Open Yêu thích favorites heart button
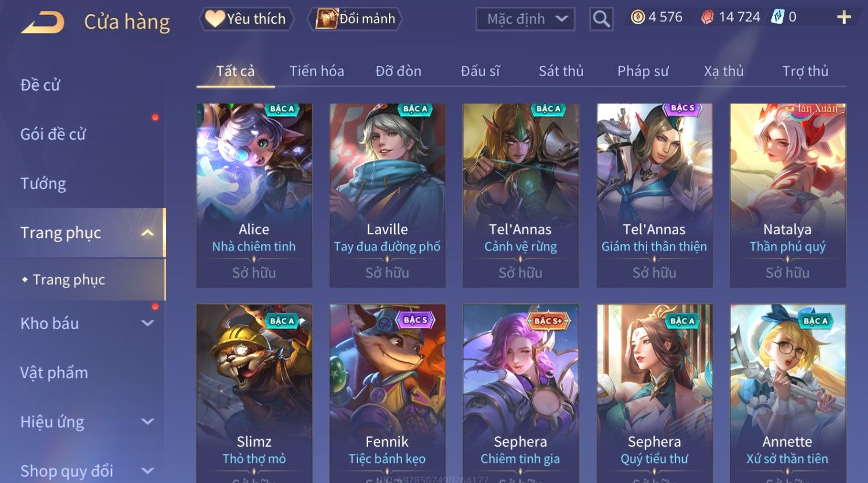 point(246,19)
